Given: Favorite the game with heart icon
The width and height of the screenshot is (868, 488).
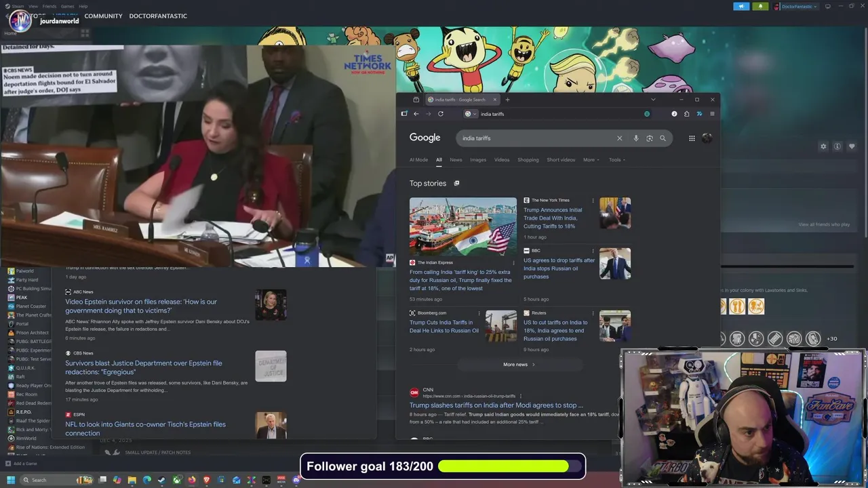Looking at the screenshot, I should (x=852, y=146).
